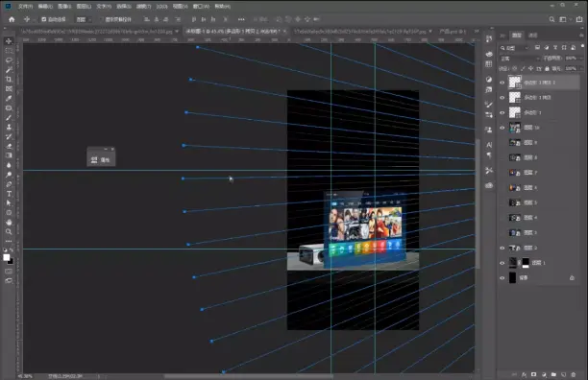Open the blend mode dropdown
588x380 pixels.
click(x=520, y=59)
